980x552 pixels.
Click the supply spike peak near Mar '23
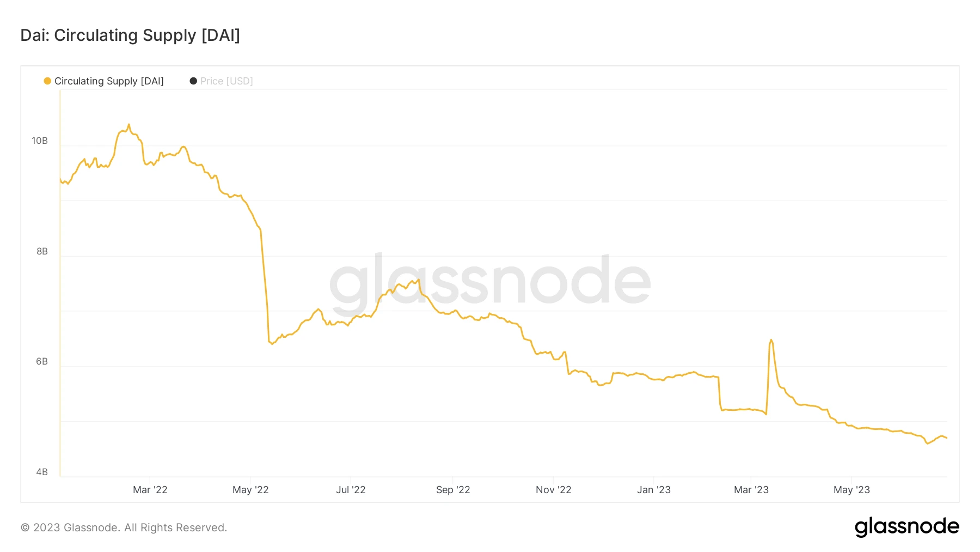tap(771, 340)
